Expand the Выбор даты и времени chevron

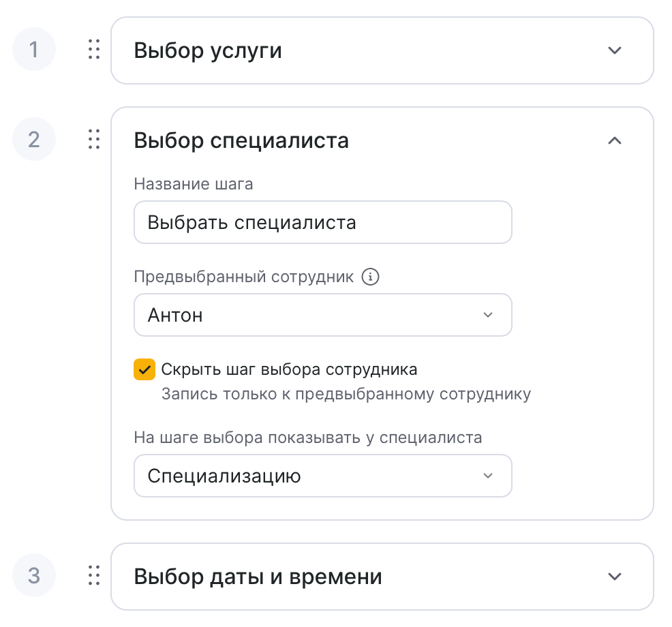point(615,577)
